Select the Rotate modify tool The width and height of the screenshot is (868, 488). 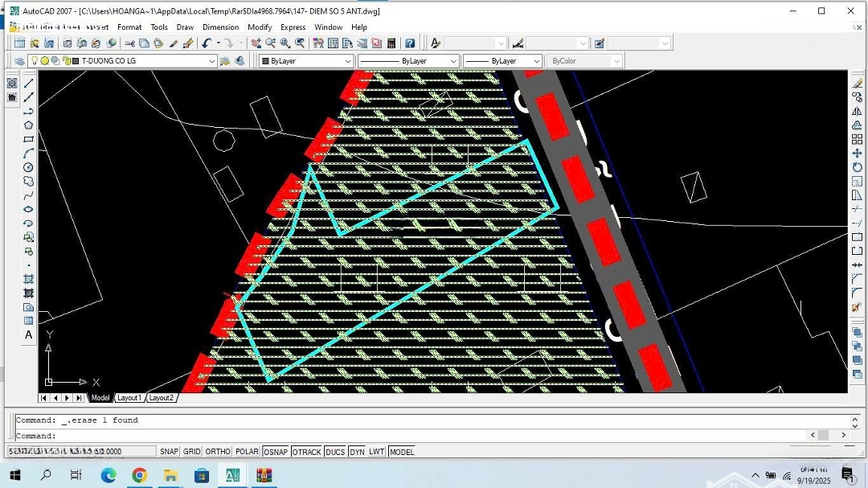[857, 167]
